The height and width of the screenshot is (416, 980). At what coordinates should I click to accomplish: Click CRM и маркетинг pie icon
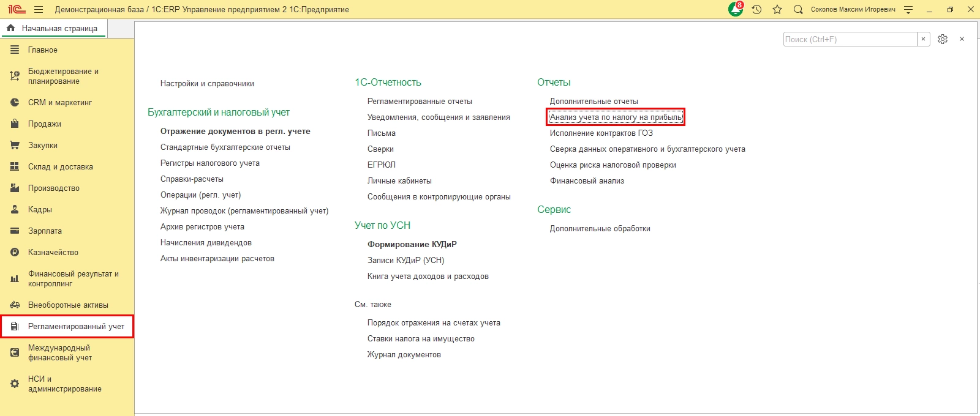click(15, 102)
